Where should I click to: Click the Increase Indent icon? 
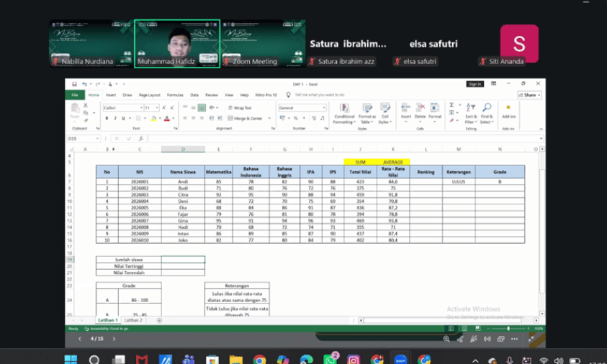(x=220, y=118)
